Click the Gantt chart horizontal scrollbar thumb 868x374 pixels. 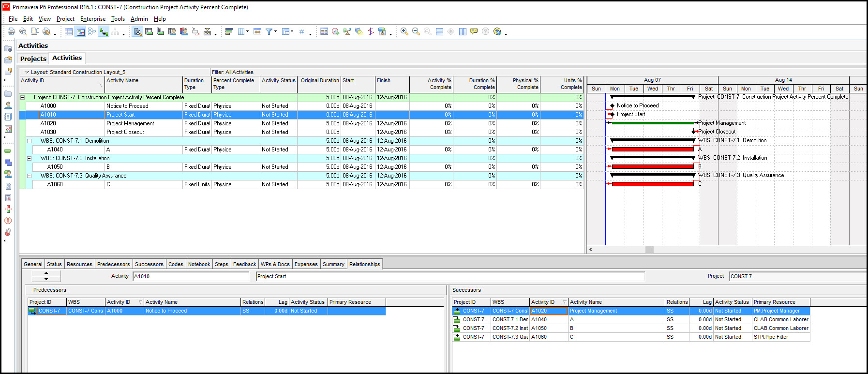tap(649, 250)
